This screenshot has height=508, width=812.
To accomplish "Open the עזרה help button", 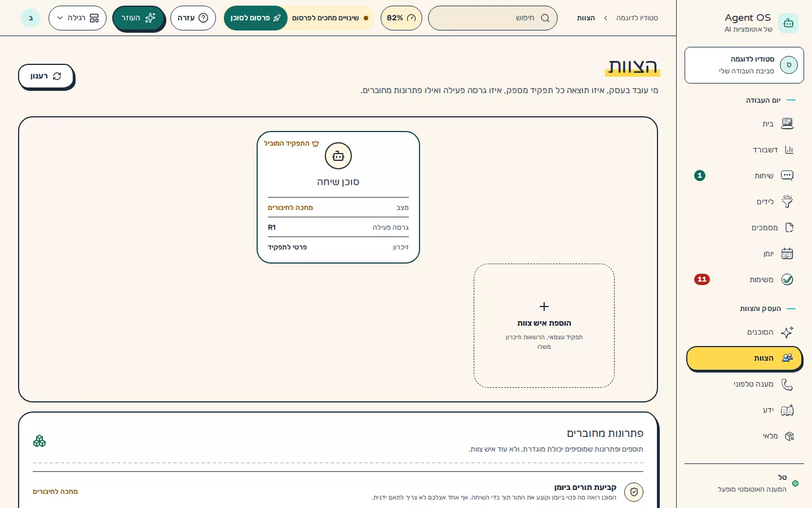I will tap(193, 18).
